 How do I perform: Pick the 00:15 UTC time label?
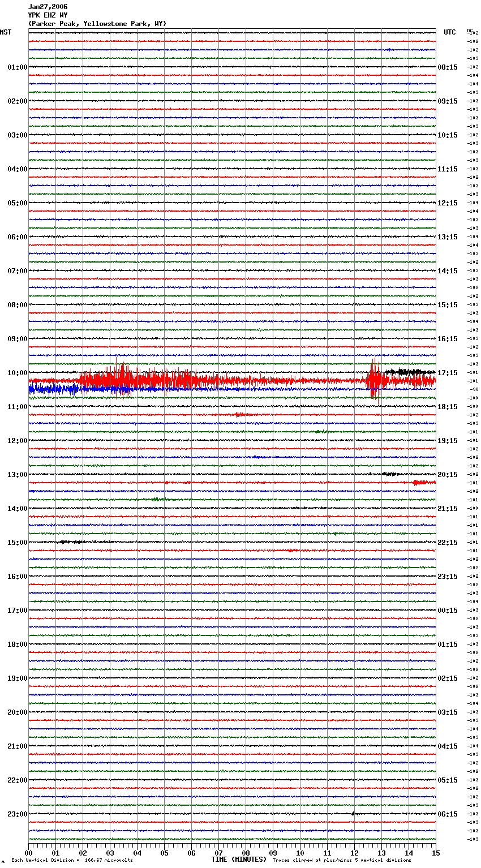pyautogui.click(x=448, y=611)
